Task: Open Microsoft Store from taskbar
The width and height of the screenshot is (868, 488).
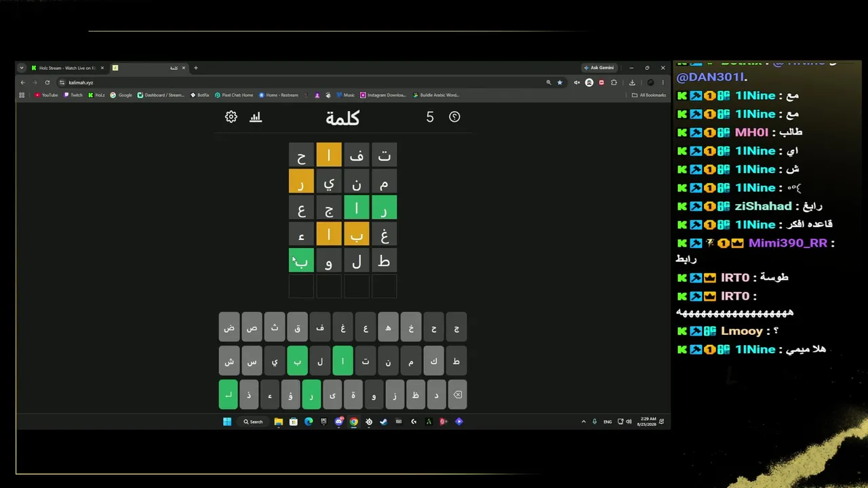Action: pyautogui.click(x=293, y=422)
